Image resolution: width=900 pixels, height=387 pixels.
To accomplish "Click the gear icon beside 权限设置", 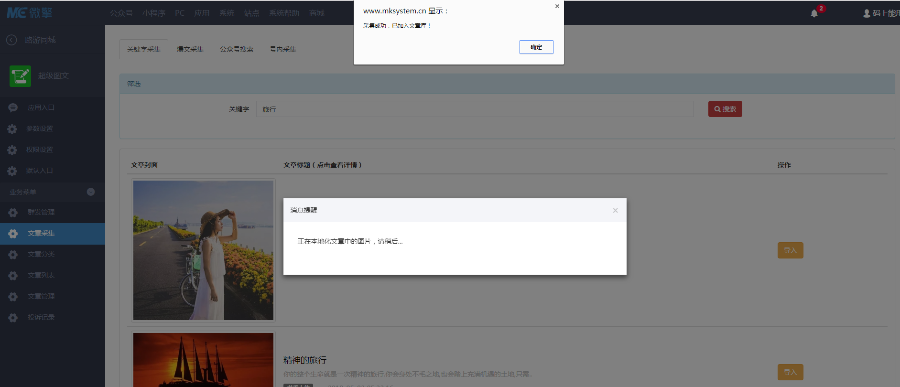I will pos(12,150).
